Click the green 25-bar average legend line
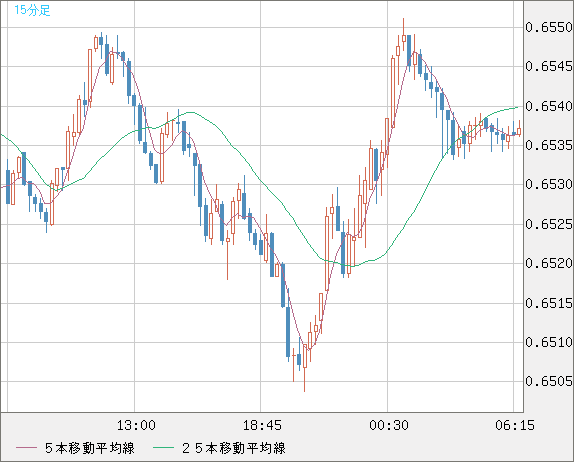 point(163,448)
